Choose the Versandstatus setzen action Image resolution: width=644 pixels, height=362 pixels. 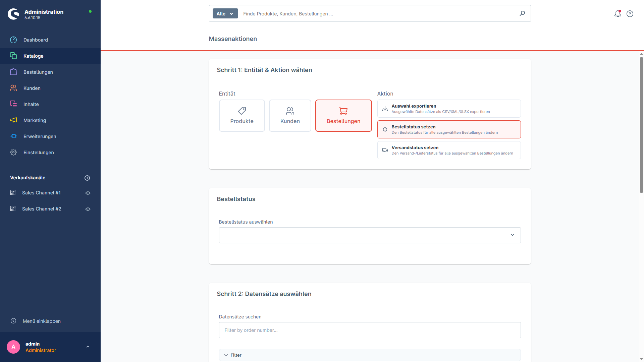[x=449, y=150]
